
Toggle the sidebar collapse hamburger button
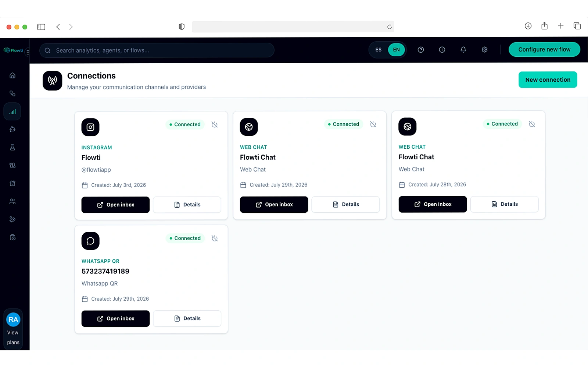(28, 52)
